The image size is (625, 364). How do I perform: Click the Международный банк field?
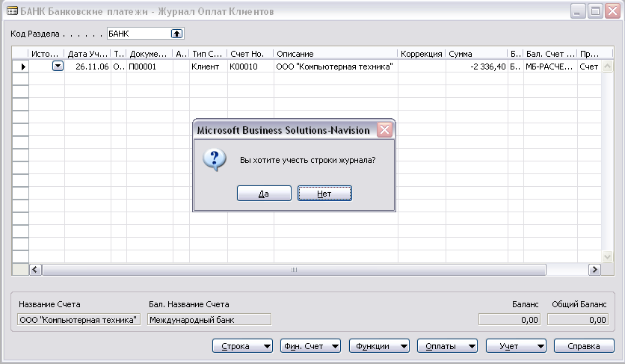pyautogui.click(x=209, y=320)
